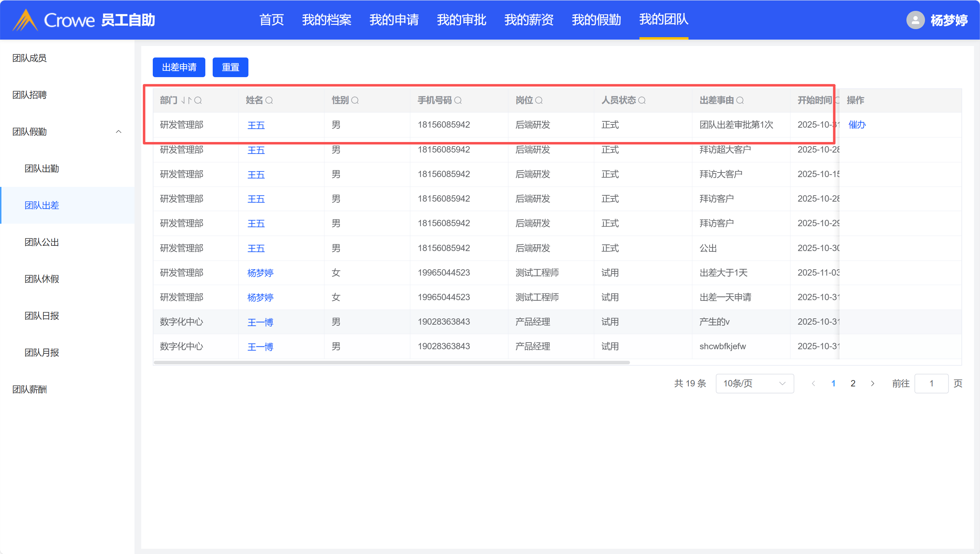
Task: Click 催办 link in first row
Action: (857, 124)
